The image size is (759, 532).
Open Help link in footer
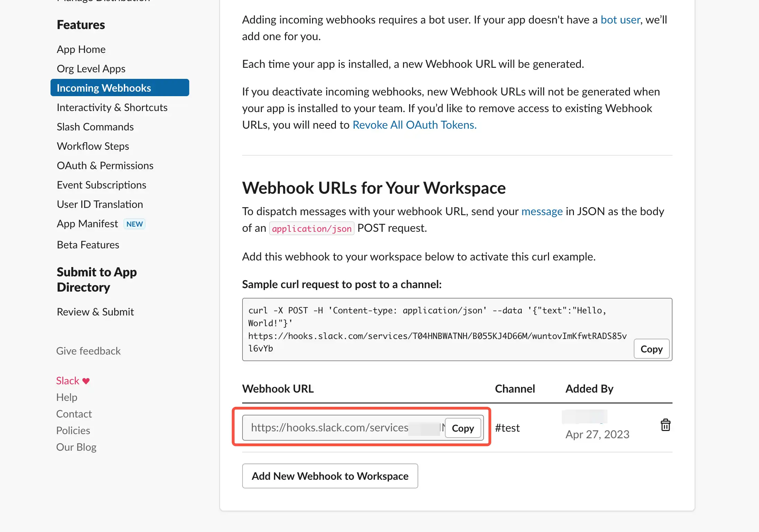coord(66,397)
